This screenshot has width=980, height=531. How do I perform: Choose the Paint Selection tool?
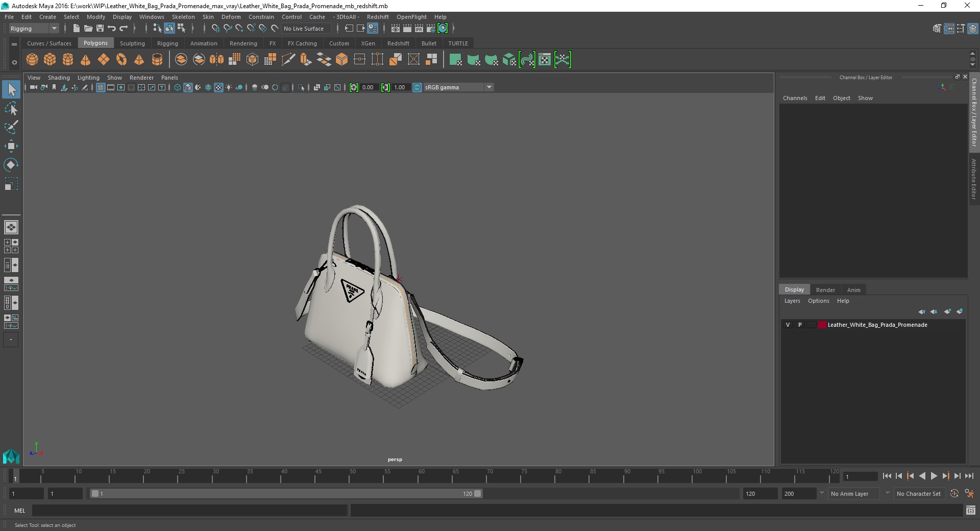11,127
